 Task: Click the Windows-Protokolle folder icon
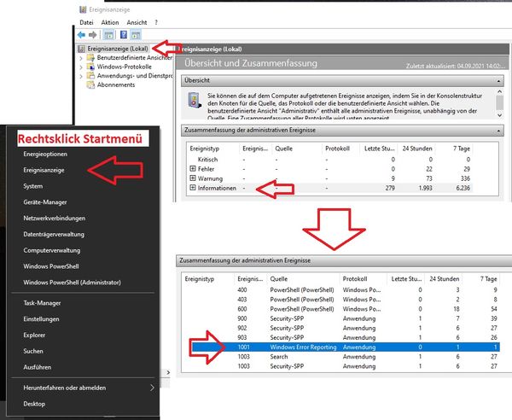(x=91, y=67)
